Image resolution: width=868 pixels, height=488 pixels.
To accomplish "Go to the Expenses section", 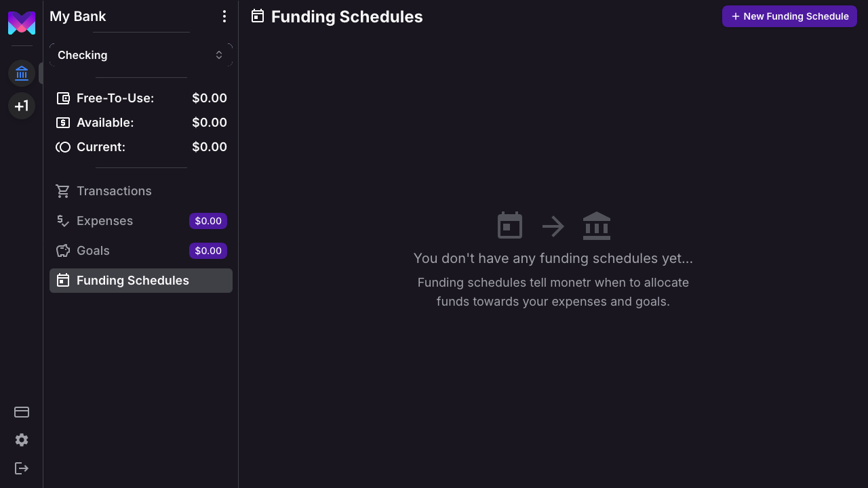I will [104, 221].
